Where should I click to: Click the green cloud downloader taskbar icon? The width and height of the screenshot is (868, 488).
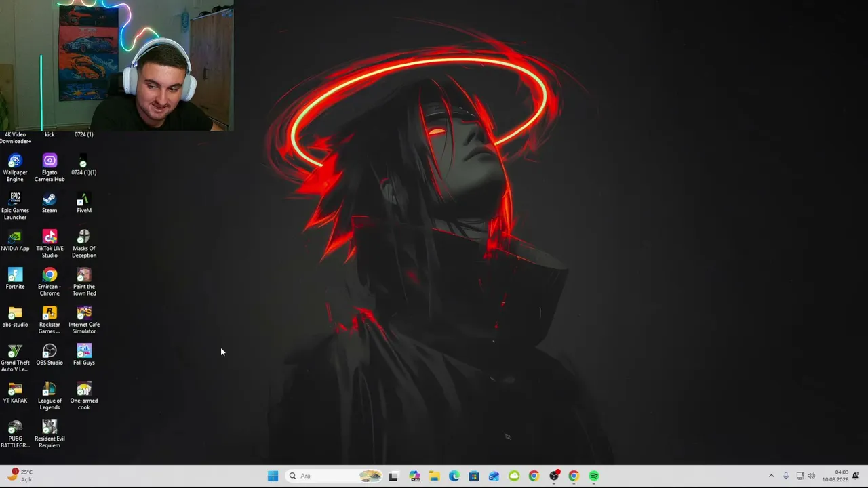[514, 476]
